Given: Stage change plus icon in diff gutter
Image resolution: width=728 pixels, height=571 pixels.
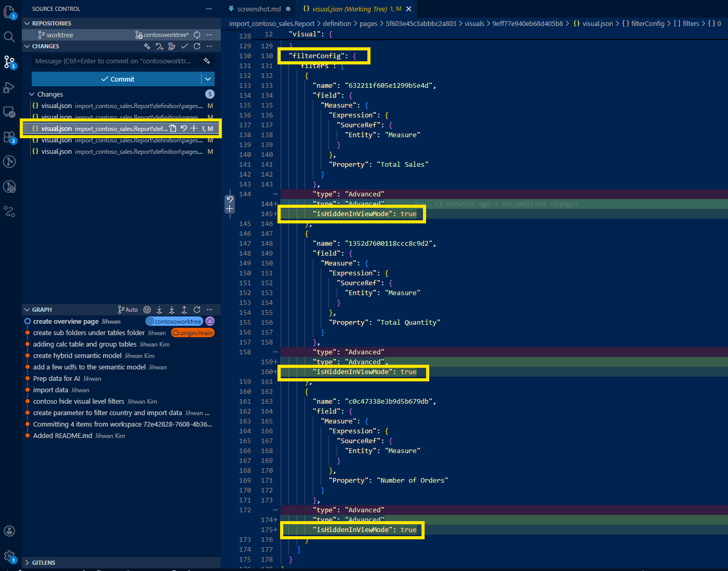Looking at the screenshot, I should point(230,208).
